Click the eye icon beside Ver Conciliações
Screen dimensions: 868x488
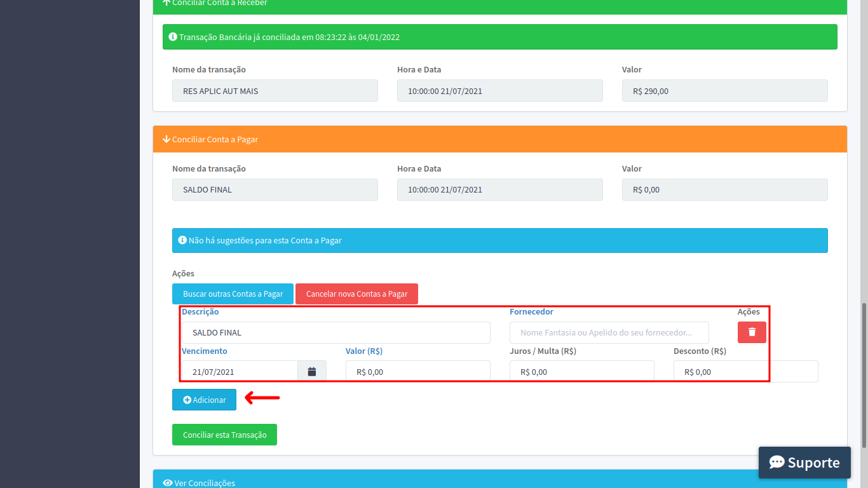tap(168, 483)
